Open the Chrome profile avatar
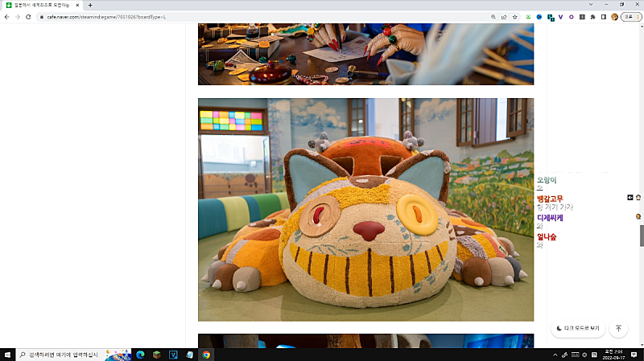644x361 pixels. tap(614, 17)
